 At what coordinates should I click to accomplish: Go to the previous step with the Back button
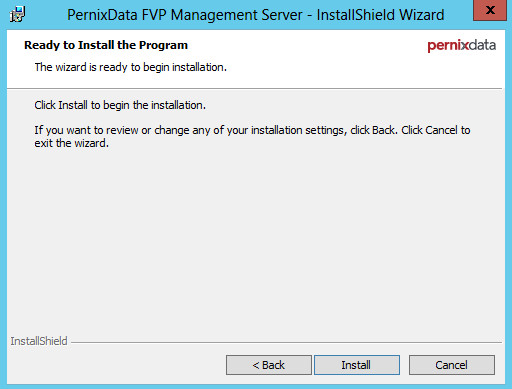click(x=269, y=365)
